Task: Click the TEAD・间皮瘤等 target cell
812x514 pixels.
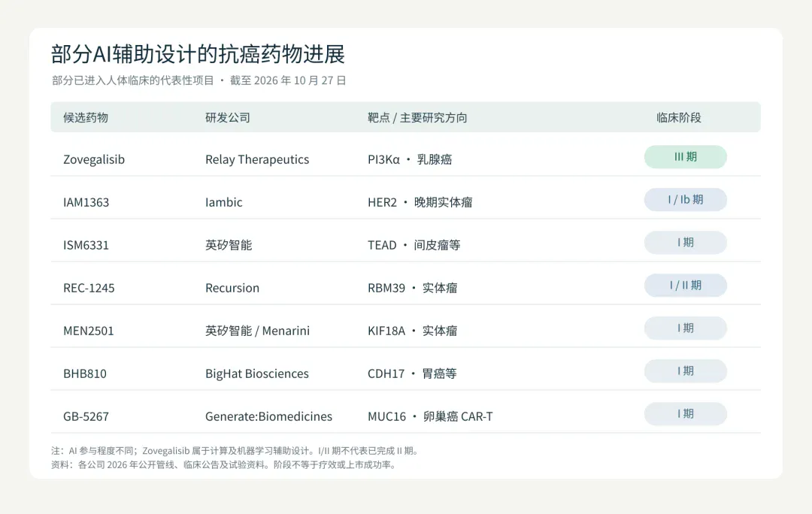Action: pos(414,246)
